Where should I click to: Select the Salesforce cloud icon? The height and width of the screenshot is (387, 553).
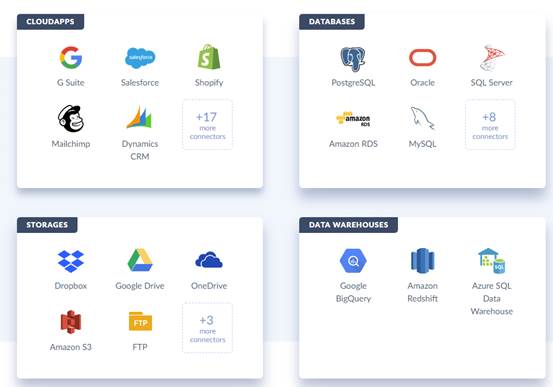[x=140, y=58]
